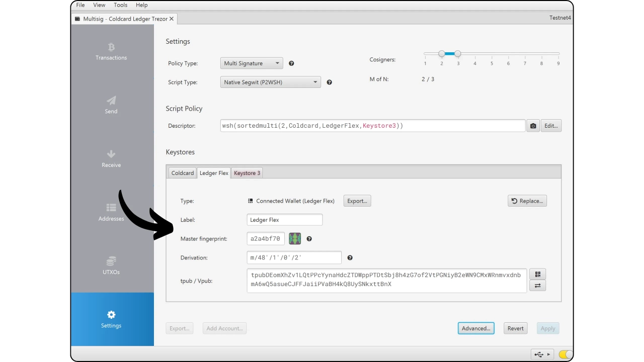Viewport: 644px width, 362px height.
Task: Click the Policy Type help icon
Action: (x=291, y=63)
